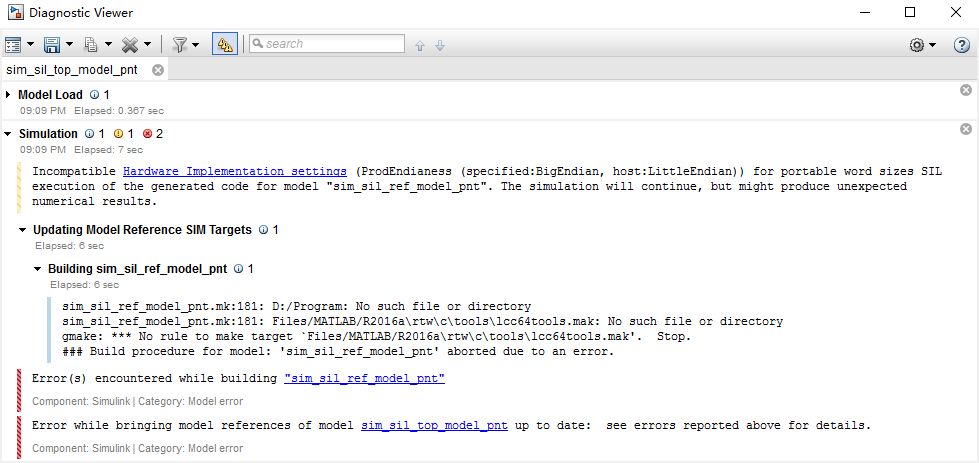Click 'Incompatible' warning message text

pyautogui.click(x=487, y=186)
